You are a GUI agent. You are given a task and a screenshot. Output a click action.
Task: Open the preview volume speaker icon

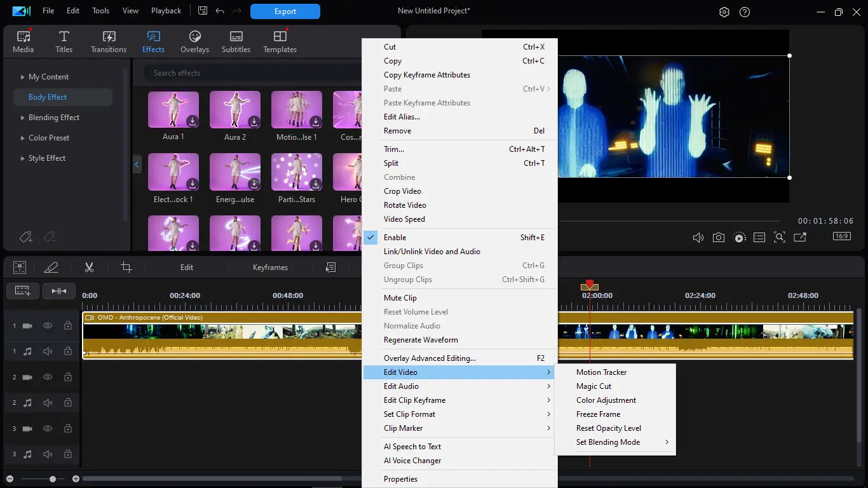click(x=698, y=238)
